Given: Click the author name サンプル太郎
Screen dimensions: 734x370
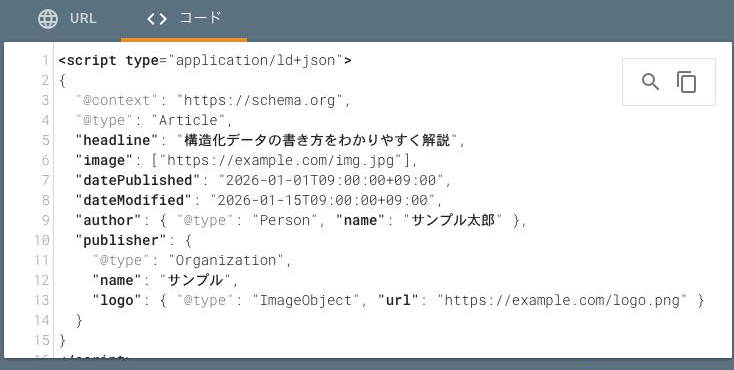Looking at the screenshot, I should pos(453,220).
